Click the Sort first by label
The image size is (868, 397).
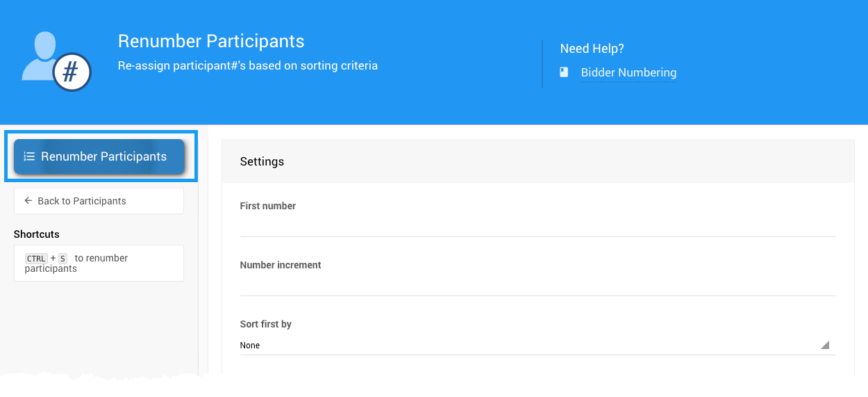265,324
